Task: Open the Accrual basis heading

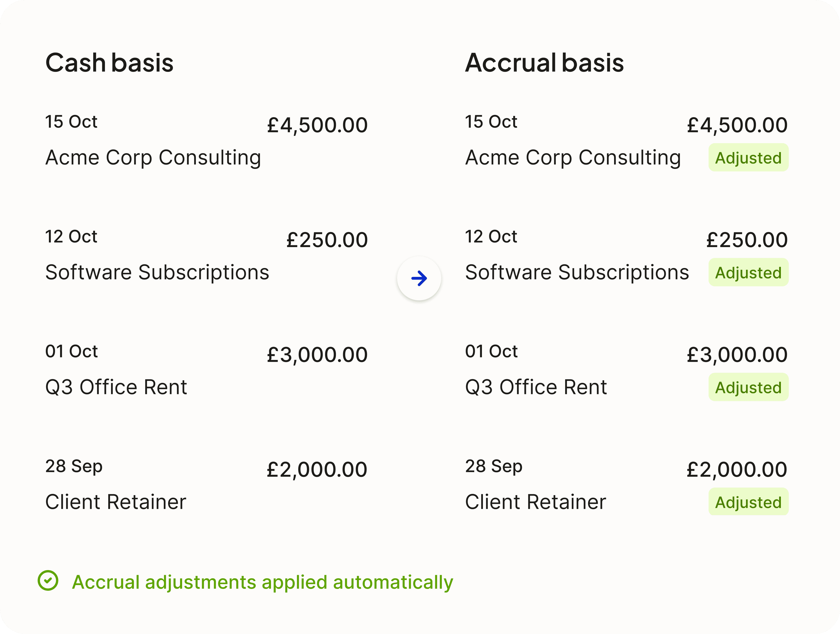Action: coord(544,63)
